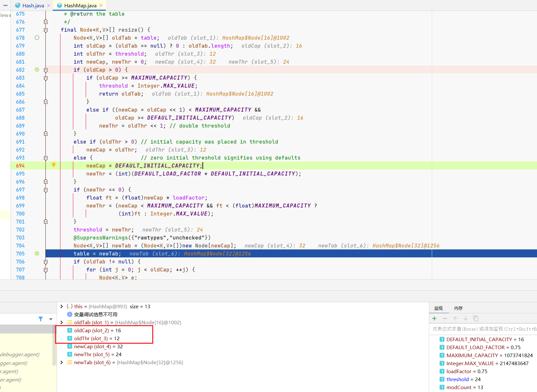Select the loadFactor = 0.75 watch
The image size is (537, 392).
(467, 371)
